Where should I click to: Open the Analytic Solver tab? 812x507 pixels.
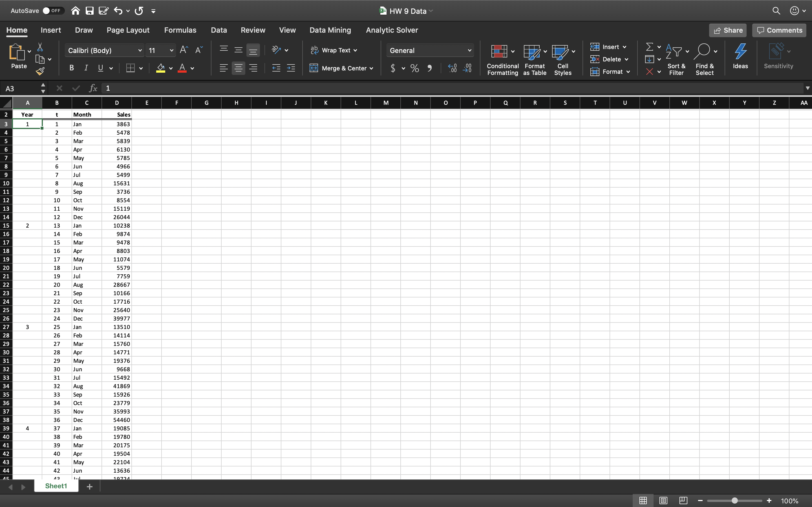coord(392,30)
